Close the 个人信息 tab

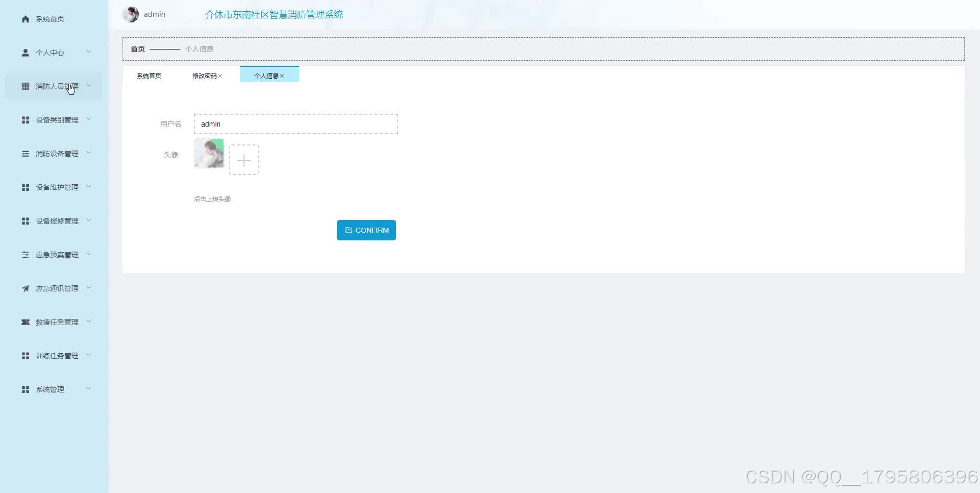coord(282,75)
